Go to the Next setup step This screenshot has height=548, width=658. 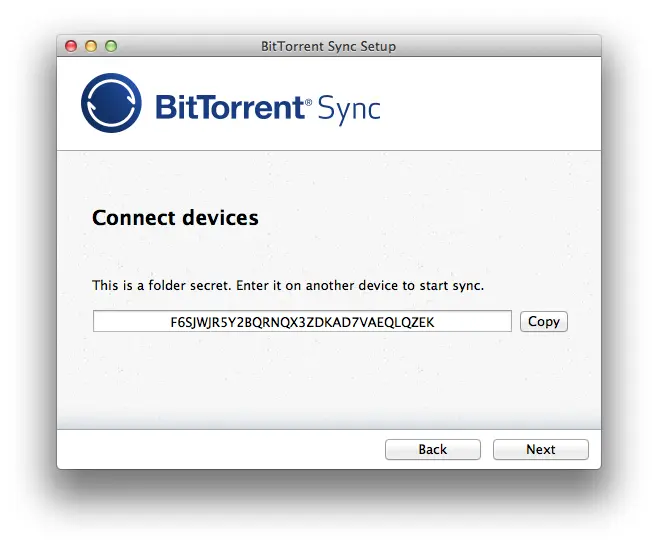(540, 449)
